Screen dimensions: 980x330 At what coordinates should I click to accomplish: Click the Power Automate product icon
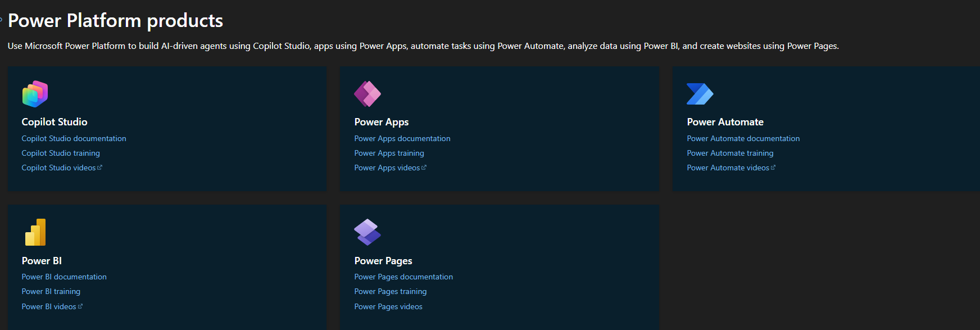click(x=700, y=94)
